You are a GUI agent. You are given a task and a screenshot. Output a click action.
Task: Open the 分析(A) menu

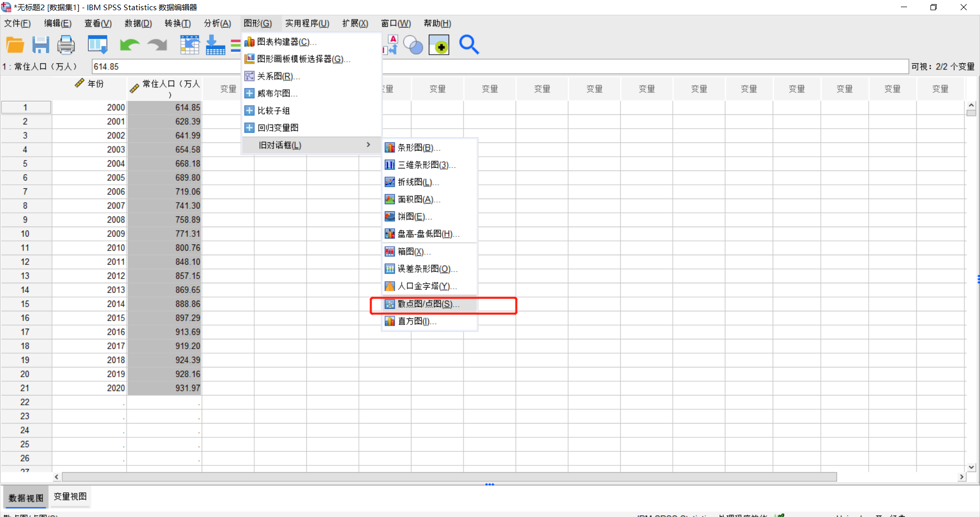217,23
